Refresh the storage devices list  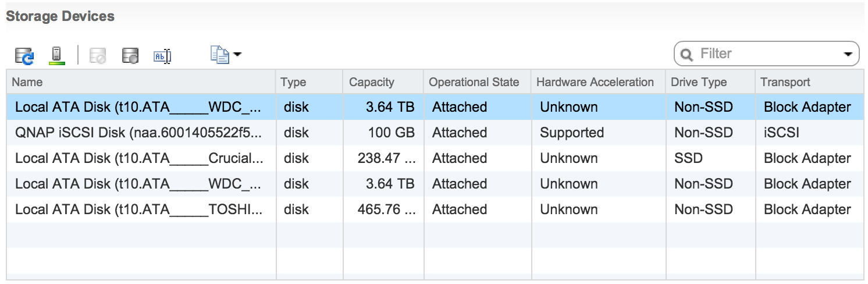click(x=24, y=56)
